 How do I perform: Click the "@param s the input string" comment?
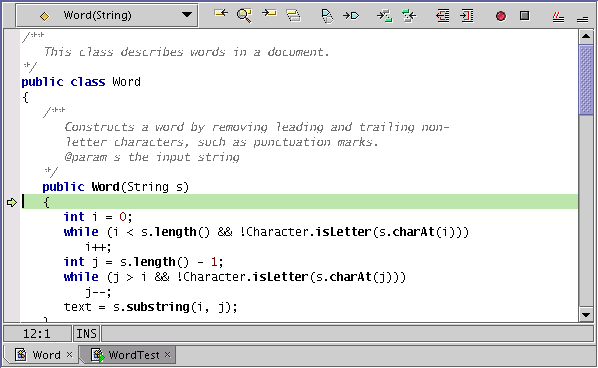coord(151,157)
